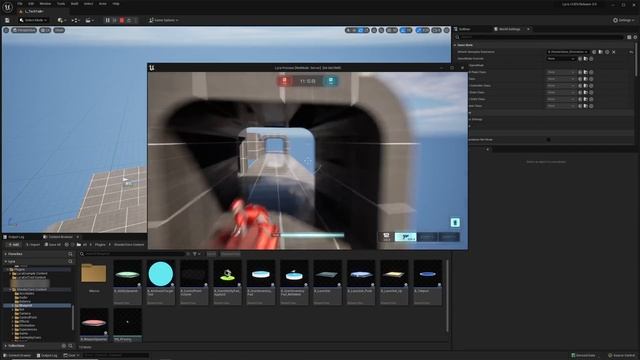Click the Content Browser Add button
This screenshot has height=360, width=640.
click(13, 244)
